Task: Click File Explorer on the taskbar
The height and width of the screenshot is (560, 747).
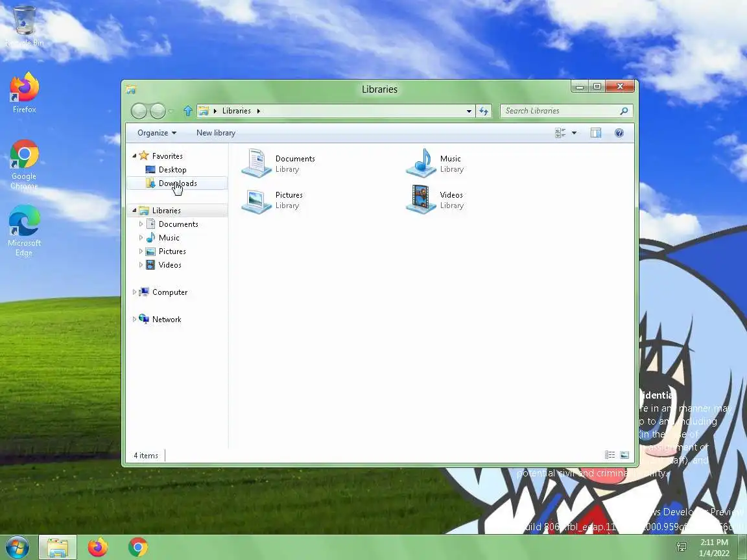Action: coord(58,547)
